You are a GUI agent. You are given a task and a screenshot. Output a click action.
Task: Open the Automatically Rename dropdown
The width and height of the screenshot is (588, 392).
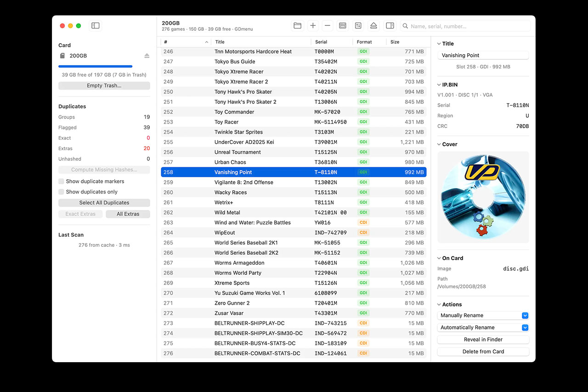click(x=483, y=328)
